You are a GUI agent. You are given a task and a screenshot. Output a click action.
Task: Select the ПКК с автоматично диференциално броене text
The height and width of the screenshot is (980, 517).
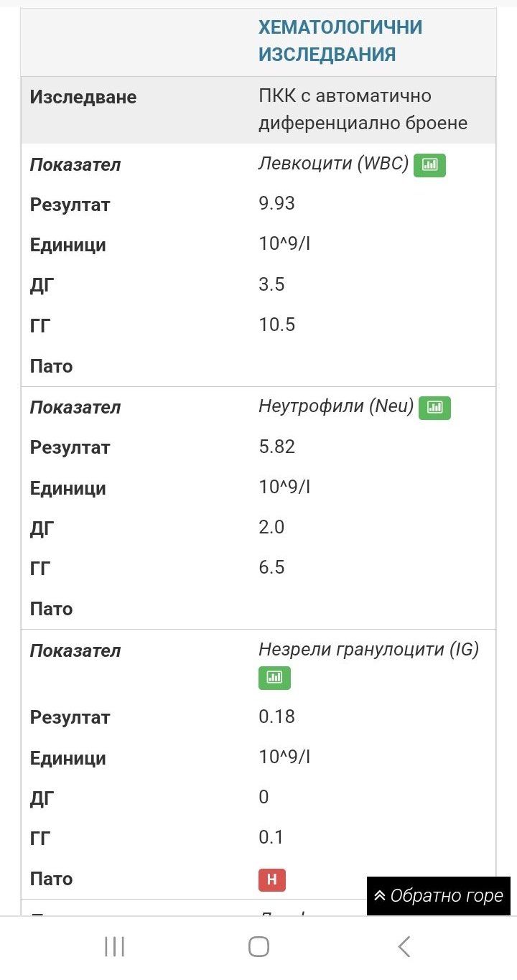tap(363, 110)
